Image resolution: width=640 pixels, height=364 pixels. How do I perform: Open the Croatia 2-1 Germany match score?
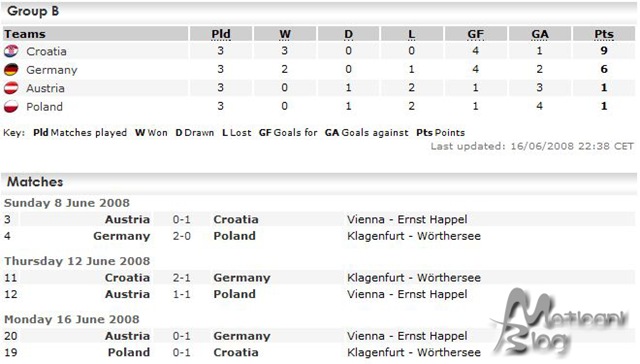tap(181, 278)
